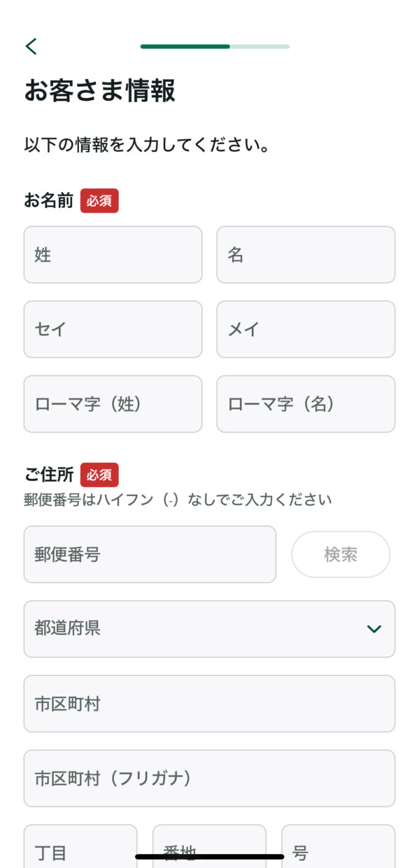Click the お名前 必須 badge
Viewport: 419px width, 868px height.
(99, 200)
